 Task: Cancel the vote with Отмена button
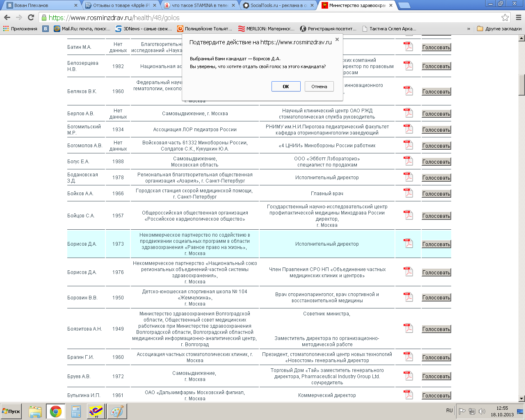click(319, 87)
